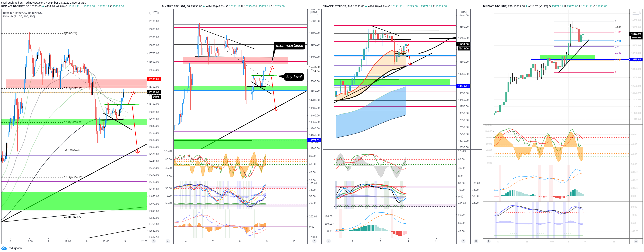Click 'BINANCE:BTCUSDT, 240' header symbol
Image resolution: width=644 pixels, height=252 pixels.
click(x=337, y=6)
